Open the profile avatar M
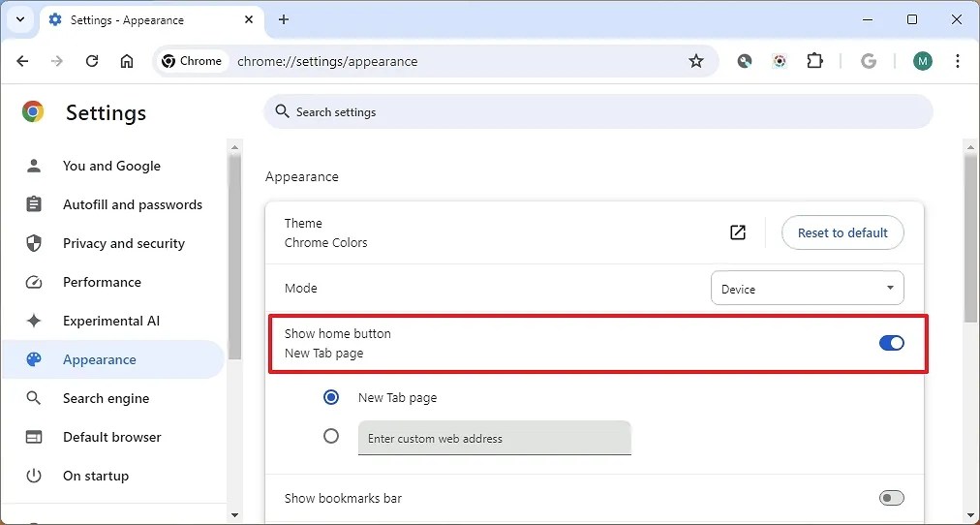 tap(923, 61)
